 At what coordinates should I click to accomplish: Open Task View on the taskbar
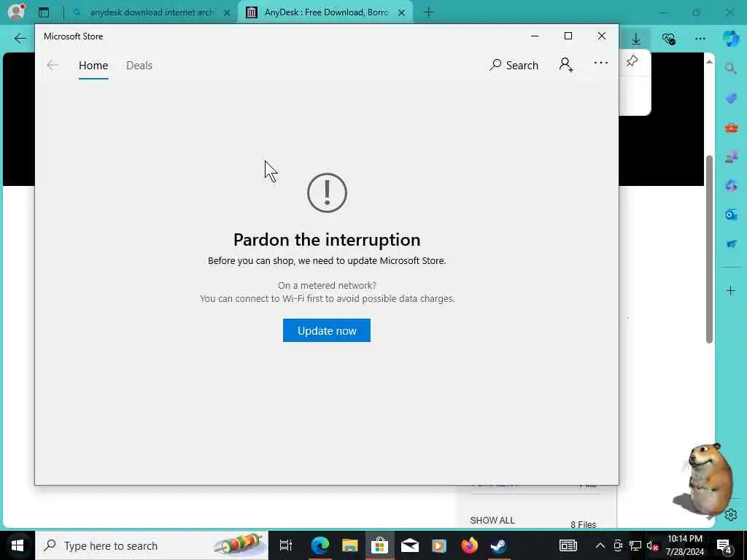pos(286,545)
